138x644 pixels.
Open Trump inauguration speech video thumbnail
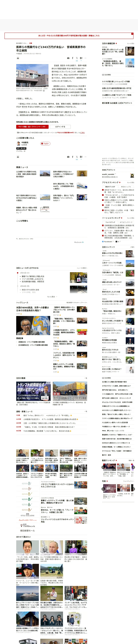[33, 391]
